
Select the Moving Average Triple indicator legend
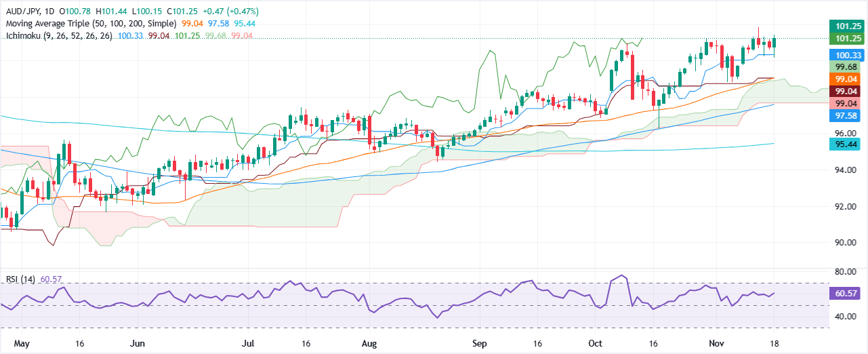click(89, 24)
